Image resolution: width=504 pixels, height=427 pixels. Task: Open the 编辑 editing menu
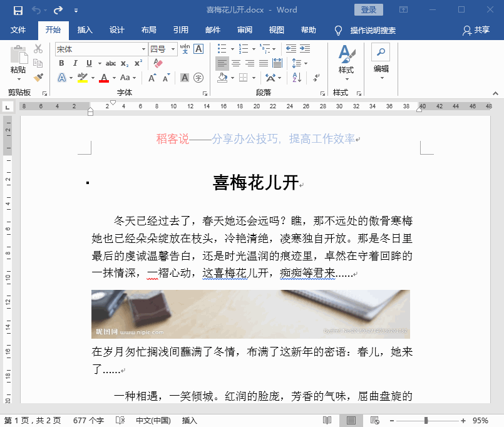click(381, 63)
